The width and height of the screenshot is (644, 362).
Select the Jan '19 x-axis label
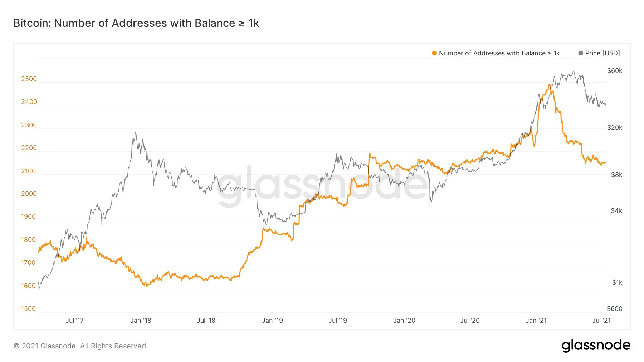click(x=272, y=321)
